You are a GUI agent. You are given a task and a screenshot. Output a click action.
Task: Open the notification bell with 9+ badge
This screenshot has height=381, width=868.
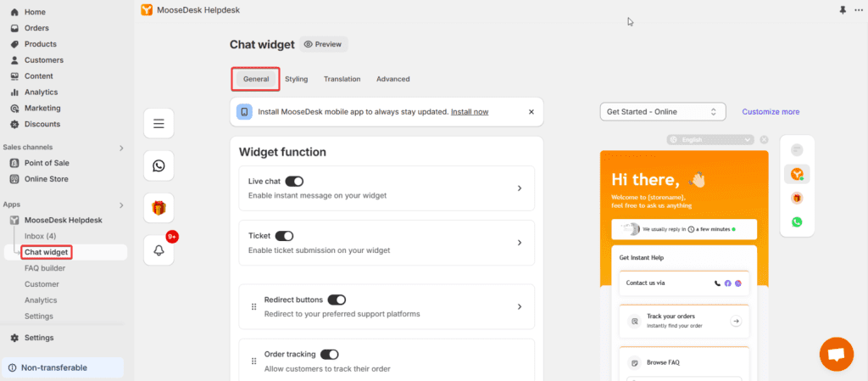[159, 250]
